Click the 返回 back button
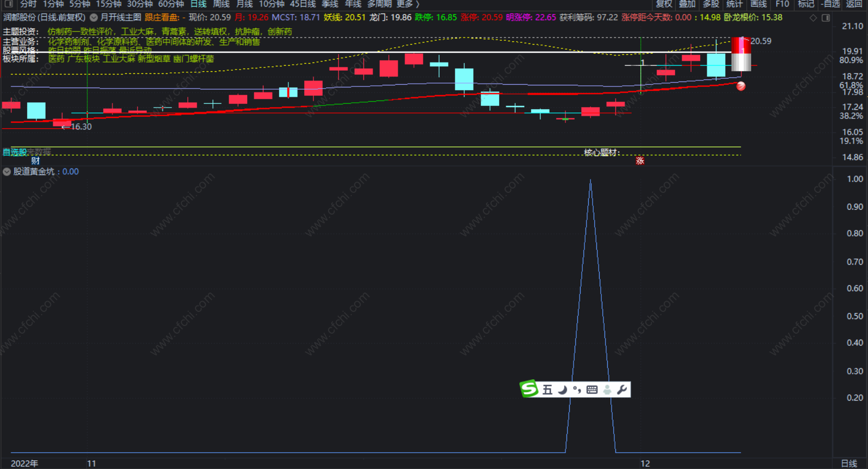Viewport: 868px width, 469px height. 854,4
